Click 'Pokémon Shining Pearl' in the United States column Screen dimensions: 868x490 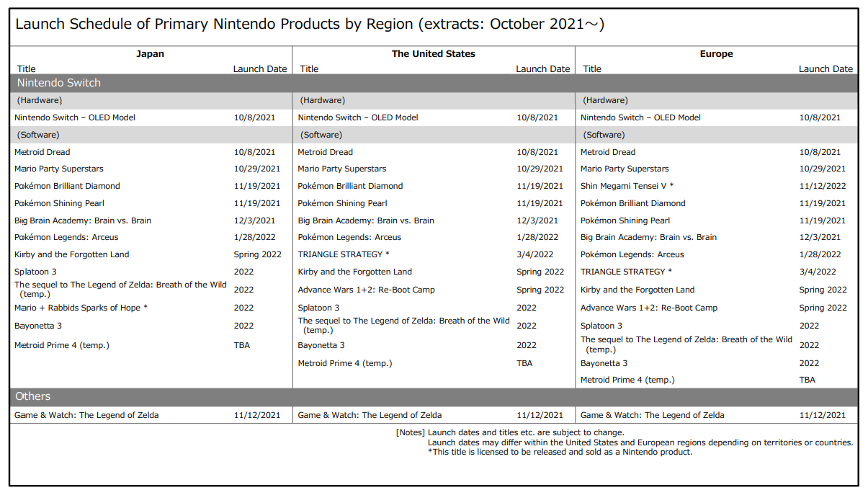(x=342, y=203)
